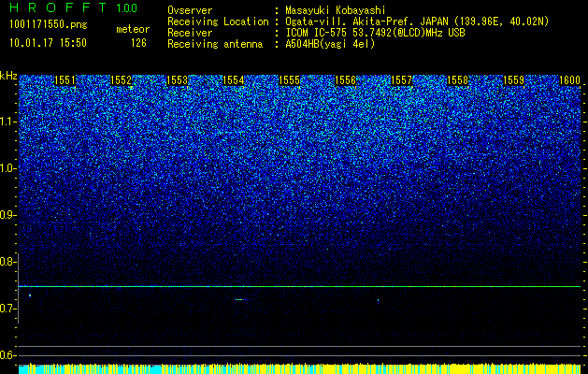Click the 1552 time marker
588x374 pixels.
(122, 80)
